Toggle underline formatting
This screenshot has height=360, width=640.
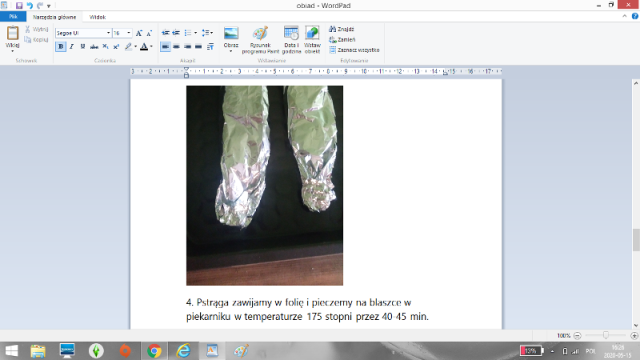pos(83,47)
